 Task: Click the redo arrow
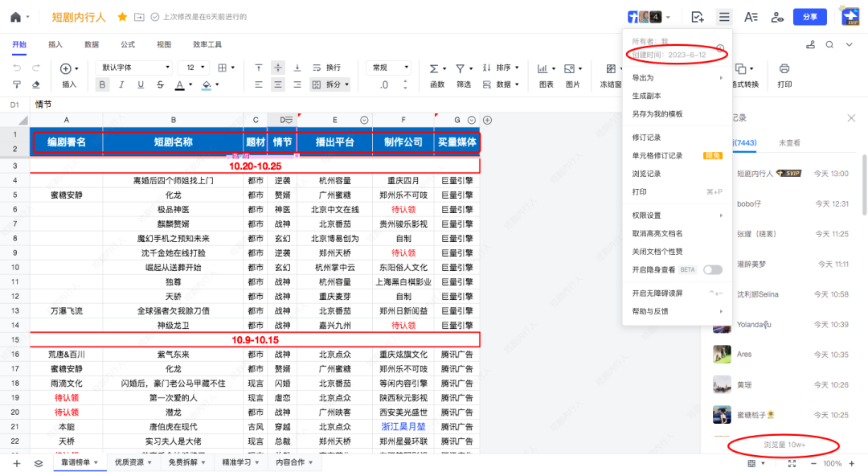[x=36, y=68]
